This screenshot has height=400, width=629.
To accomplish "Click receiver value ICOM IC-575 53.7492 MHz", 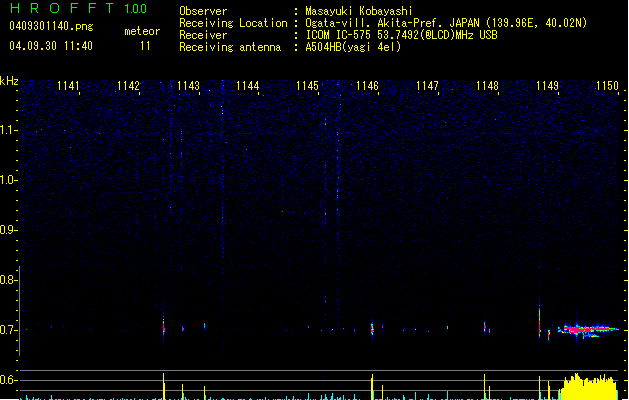I will (402, 35).
